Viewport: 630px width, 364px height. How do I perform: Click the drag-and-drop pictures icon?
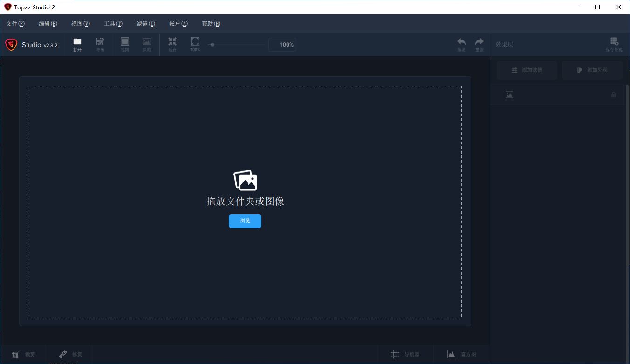pyautogui.click(x=245, y=180)
